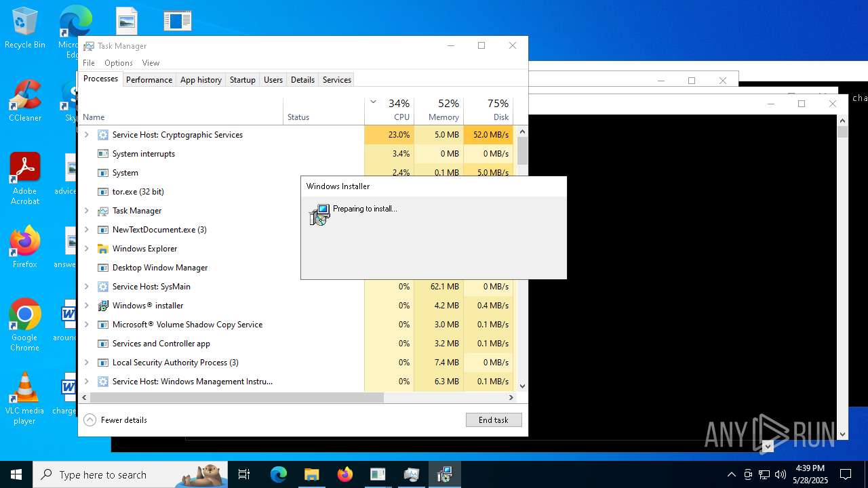
Task: Open the Options menu
Action: coord(119,63)
